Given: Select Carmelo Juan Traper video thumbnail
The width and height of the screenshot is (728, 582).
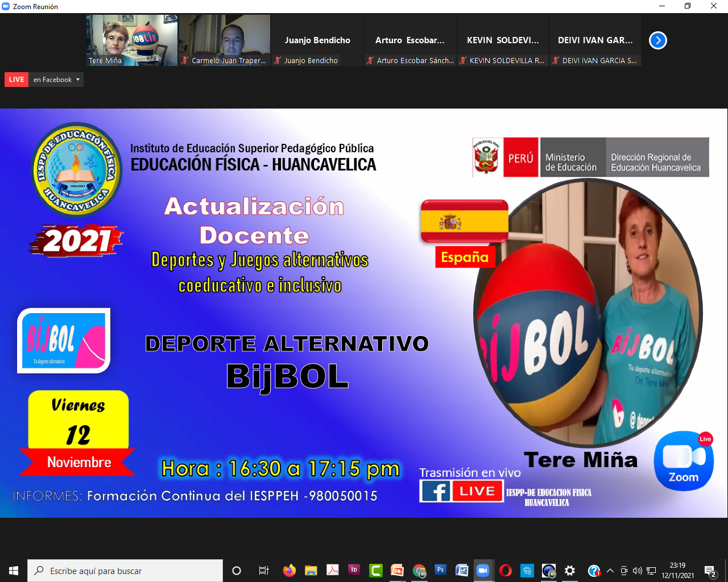Looking at the screenshot, I should pyautogui.click(x=224, y=40).
